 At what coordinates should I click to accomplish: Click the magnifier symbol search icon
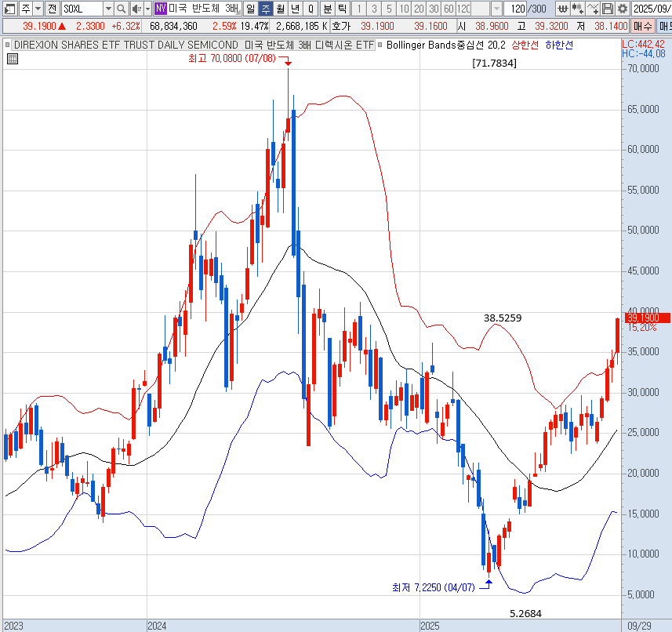pyautogui.click(x=122, y=9)
